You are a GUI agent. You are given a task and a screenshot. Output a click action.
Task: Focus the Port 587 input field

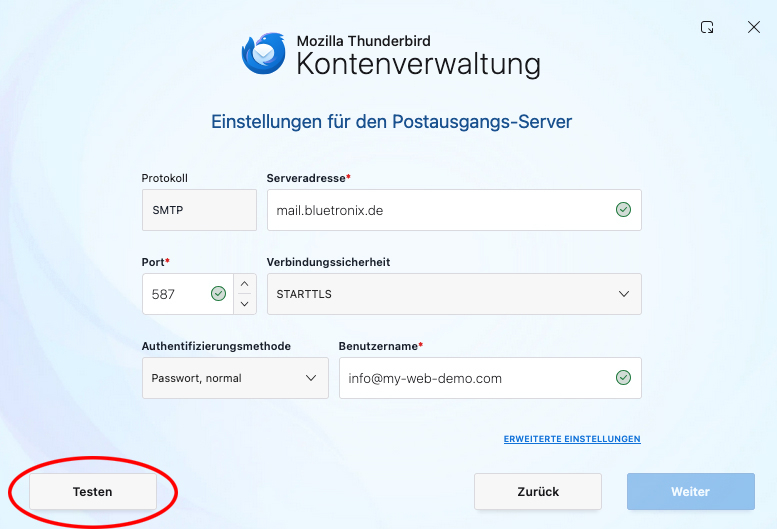[x=188, y=294]
